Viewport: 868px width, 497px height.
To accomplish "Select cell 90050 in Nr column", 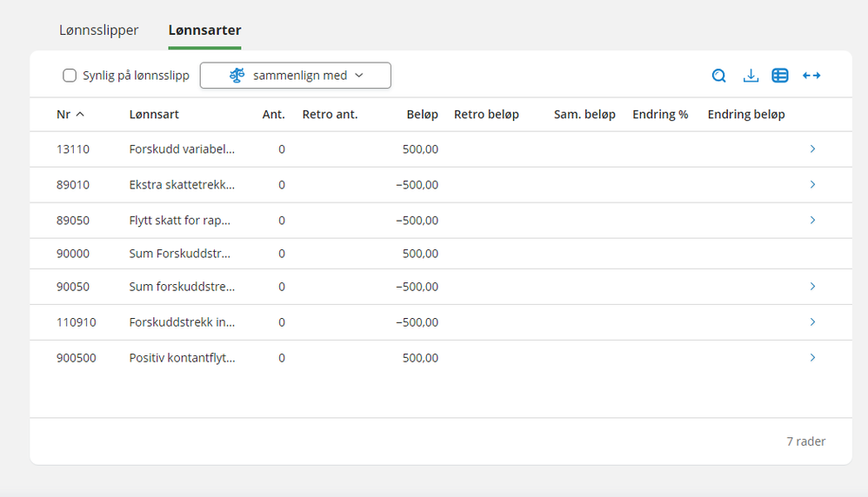I will [x=72, y=287].
